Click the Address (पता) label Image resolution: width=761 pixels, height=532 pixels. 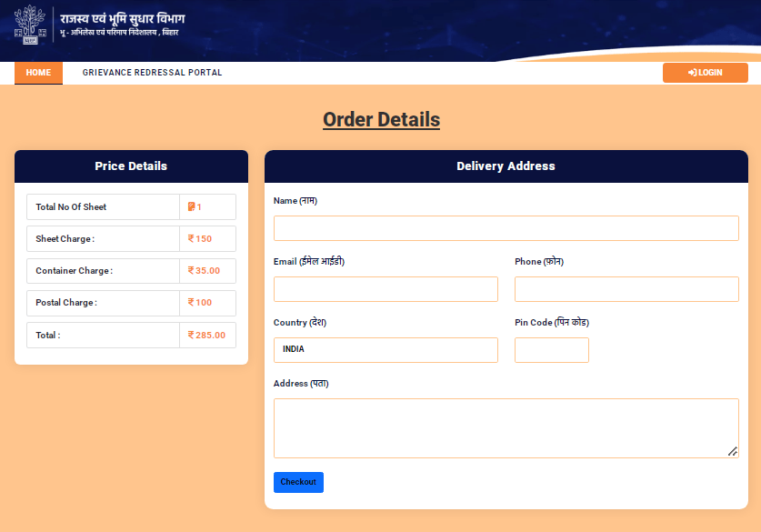301,384
